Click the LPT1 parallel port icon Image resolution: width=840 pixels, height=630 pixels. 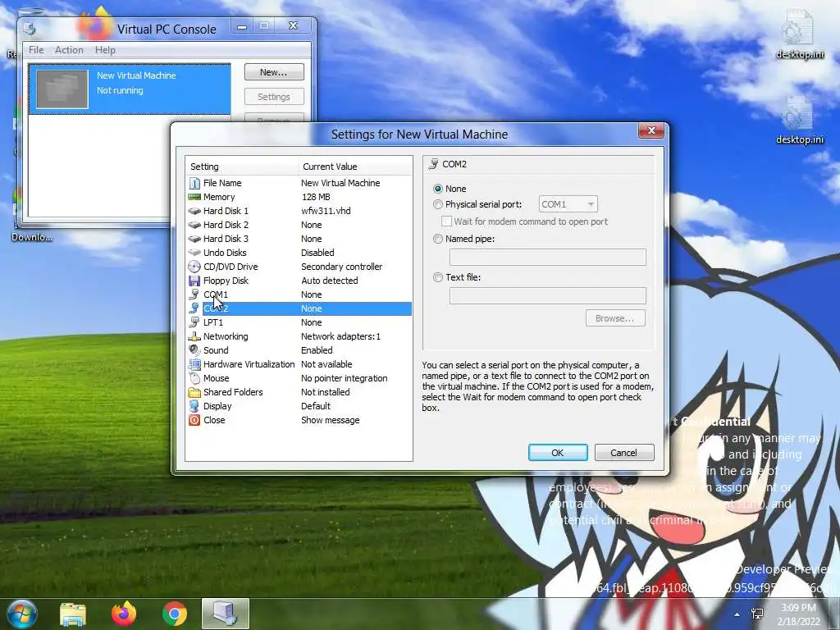[194, 322]
